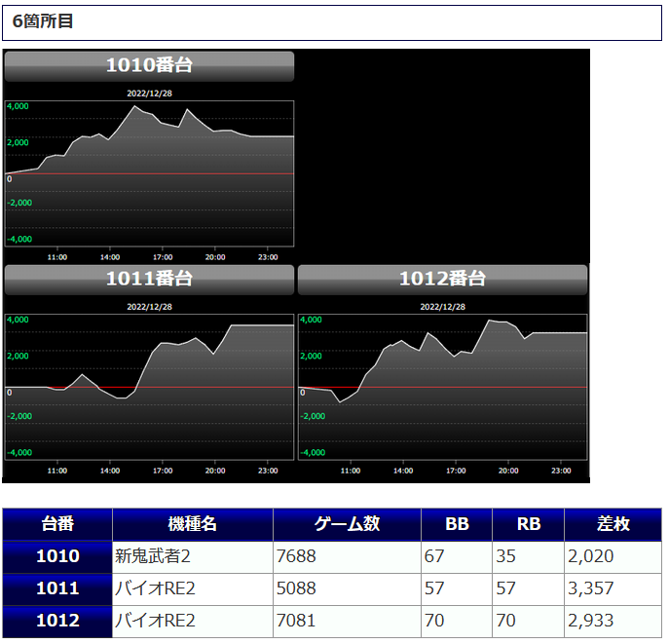Image resolution: width=669 pixels, height=644 pixels.
Task: Click RB value 35
Action: point(505,556)
